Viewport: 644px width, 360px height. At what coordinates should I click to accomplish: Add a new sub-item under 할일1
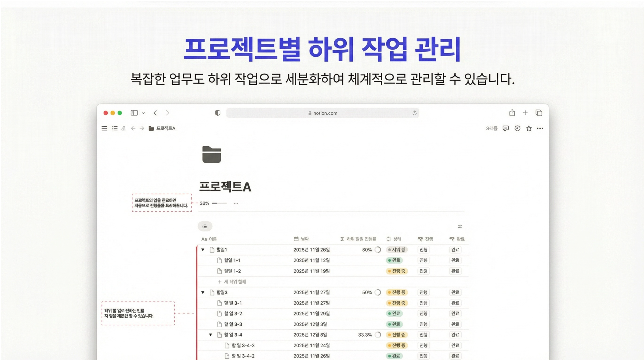[232, 282]
